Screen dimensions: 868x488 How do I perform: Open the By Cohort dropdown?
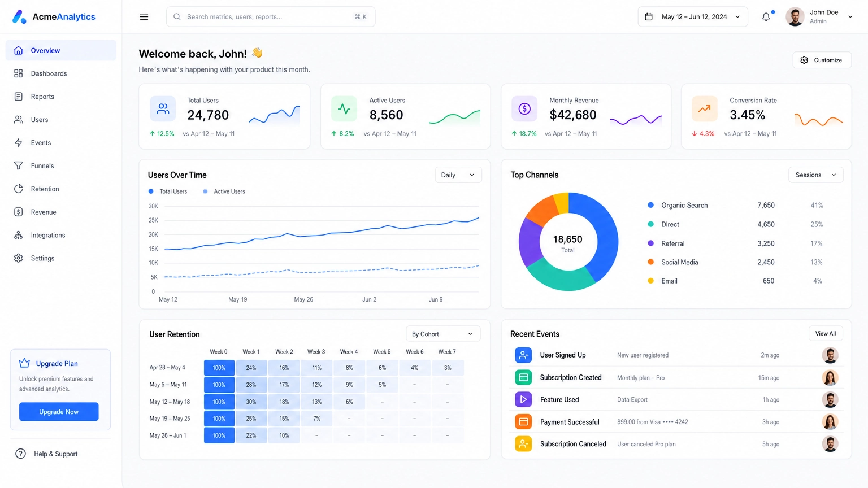(443, 334)
